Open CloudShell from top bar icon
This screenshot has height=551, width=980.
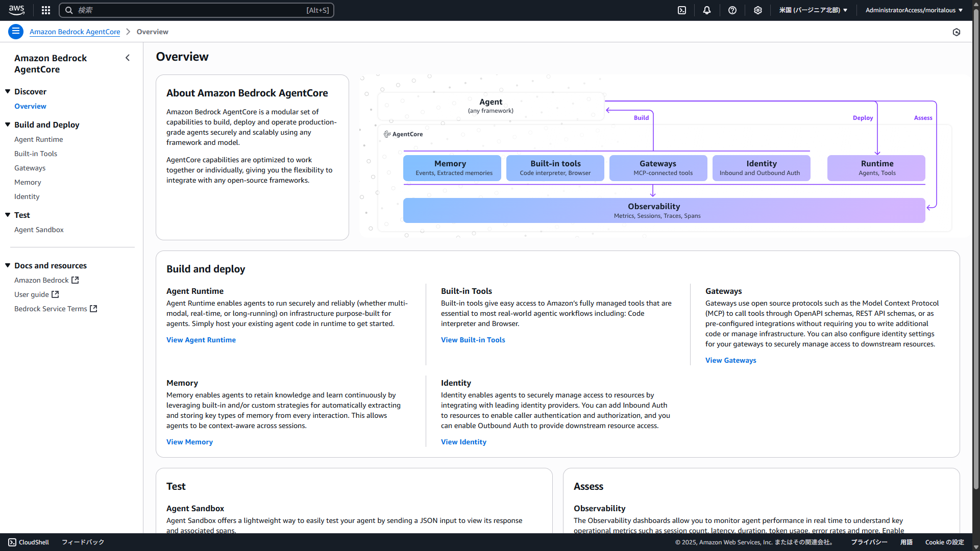click(x=682, y=10)
